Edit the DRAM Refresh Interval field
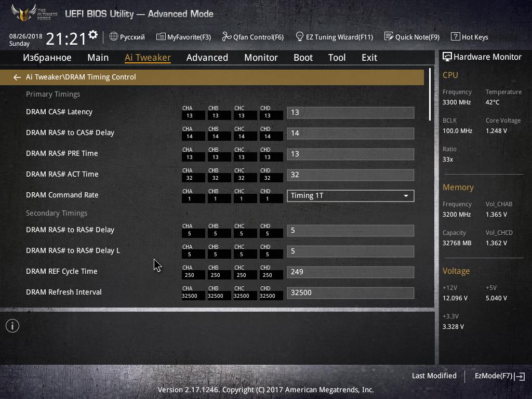Viewport: 532px width, 399px height. click(x=351, y=293)
